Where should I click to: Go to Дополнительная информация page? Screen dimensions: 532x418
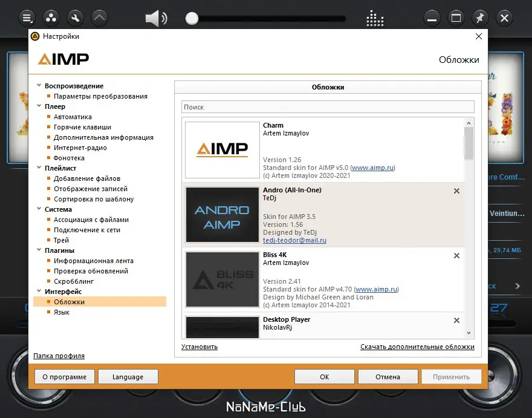[103, 137]
